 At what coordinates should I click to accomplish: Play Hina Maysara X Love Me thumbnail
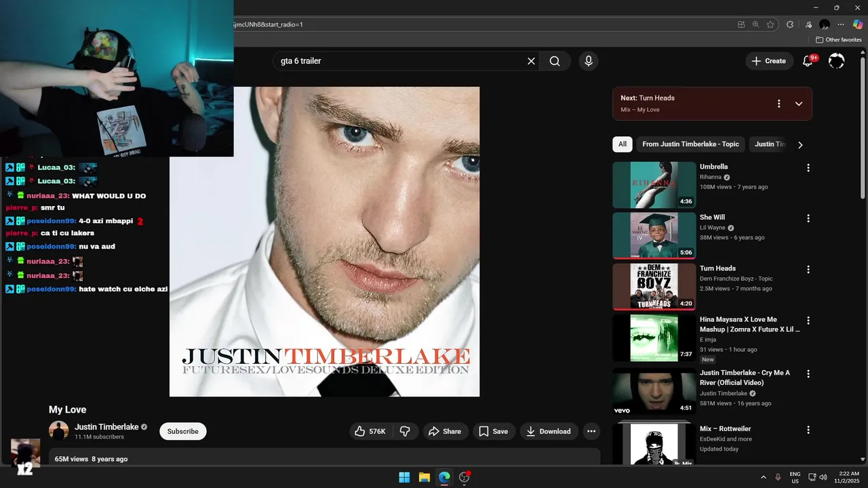pos(654,338)
